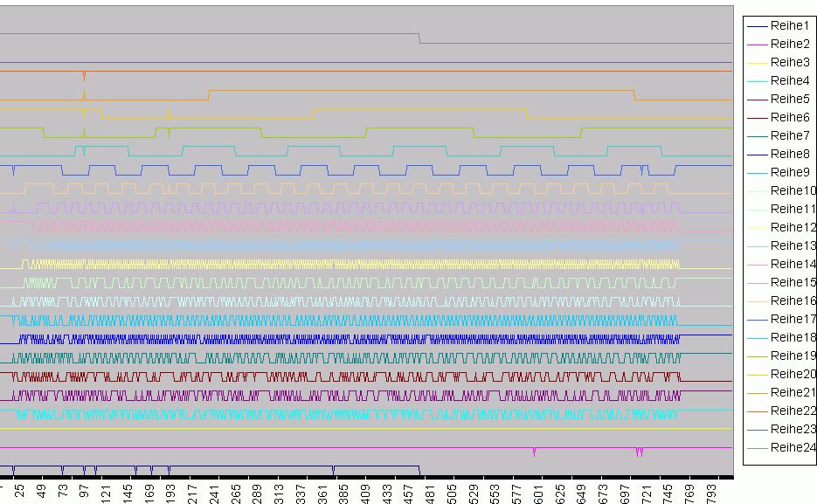Image resolution: width=817 pixels, height=504 pixels.
Task: Click the Reihe4 legend label
Action: pyautogui.click(x=790, y=80)
